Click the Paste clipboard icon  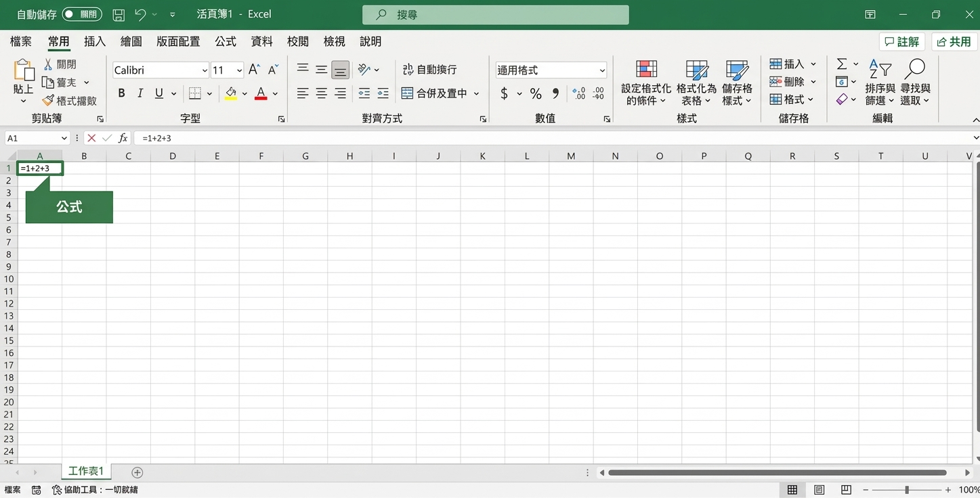coord(23,70)
